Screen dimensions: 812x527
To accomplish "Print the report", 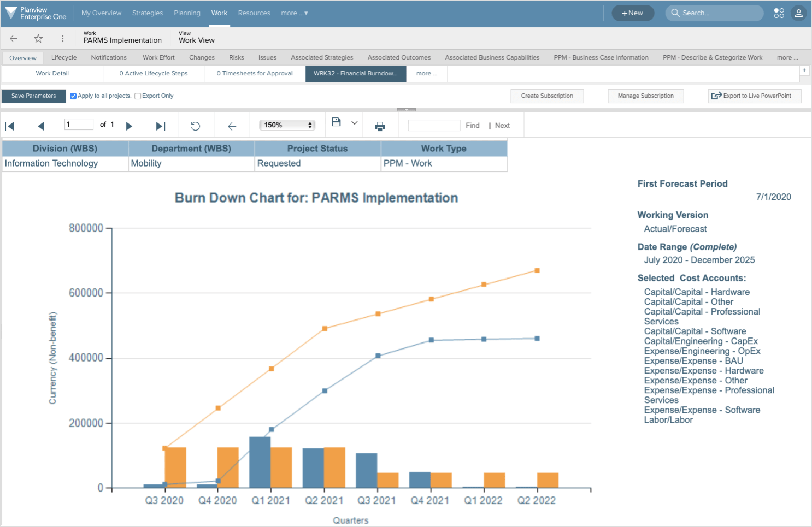I will tap(380, 126).
